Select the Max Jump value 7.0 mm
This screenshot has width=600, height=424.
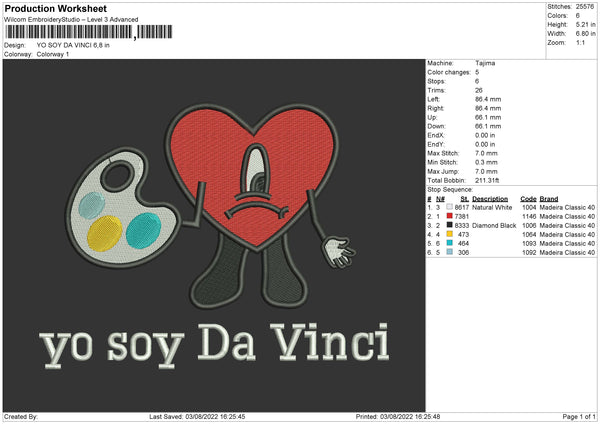point(486,171)
